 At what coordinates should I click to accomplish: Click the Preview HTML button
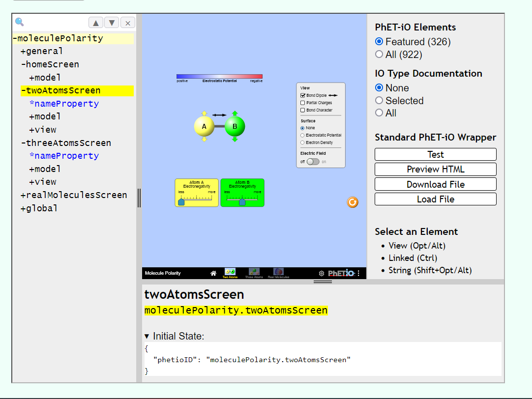(435, 169)
